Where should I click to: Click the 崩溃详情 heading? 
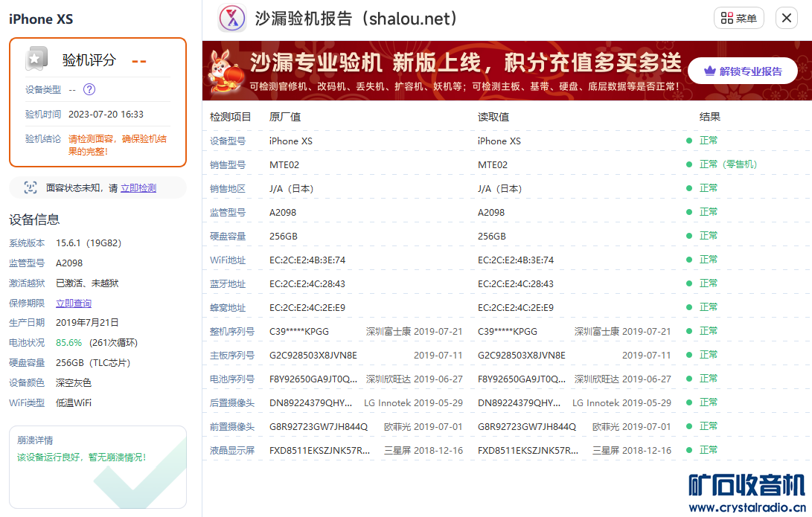pos(35,440)
